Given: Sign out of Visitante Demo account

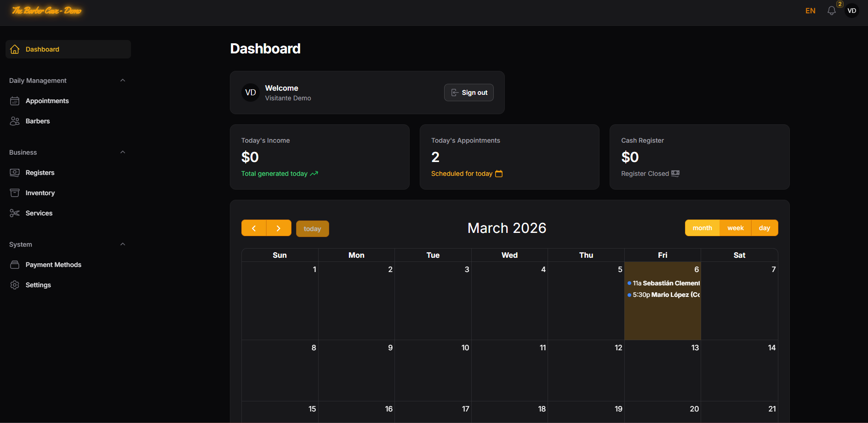Looking at the screenshot, I should [468, 93].
